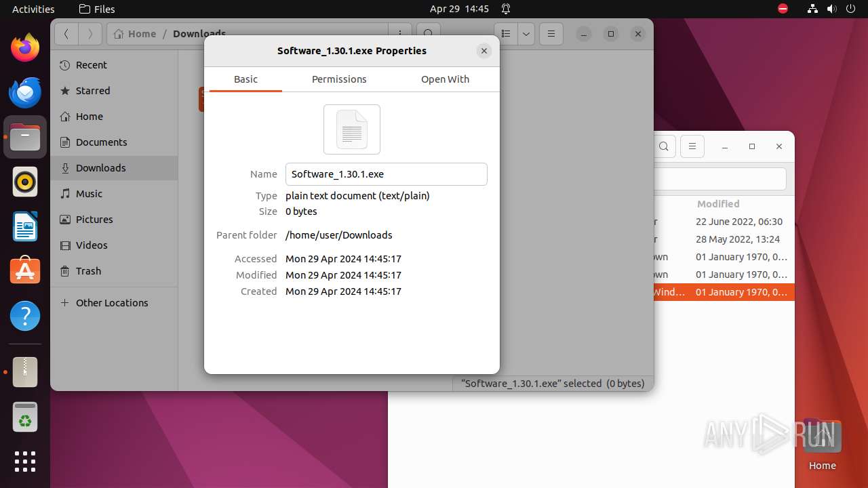Open the path bar three-dot menu

click(x=400, y=34)
